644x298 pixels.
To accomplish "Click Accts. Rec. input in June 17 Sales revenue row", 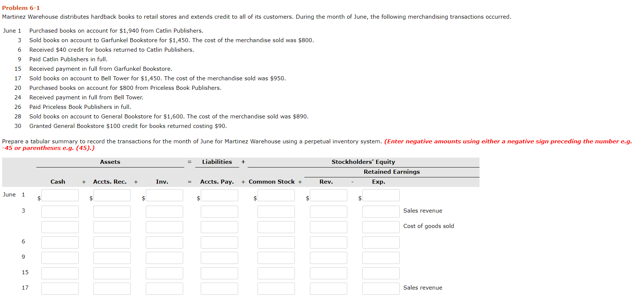I will coord(112,288).
